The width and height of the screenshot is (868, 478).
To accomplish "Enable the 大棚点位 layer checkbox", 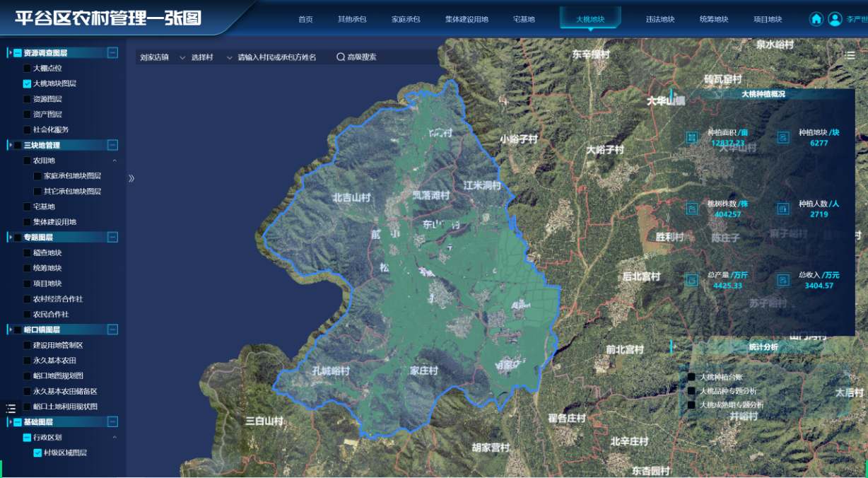I will (27, 69).
